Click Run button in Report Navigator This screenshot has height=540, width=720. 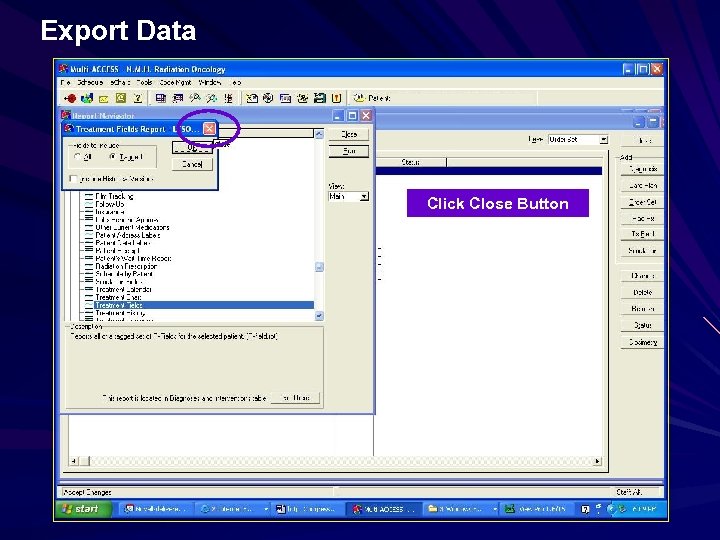coord(349,151)
